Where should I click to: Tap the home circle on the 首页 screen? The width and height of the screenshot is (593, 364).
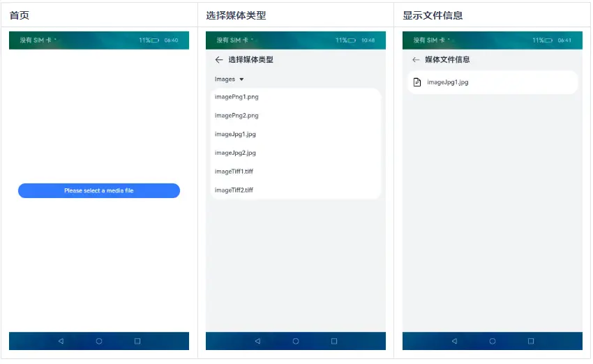[99, 341]
